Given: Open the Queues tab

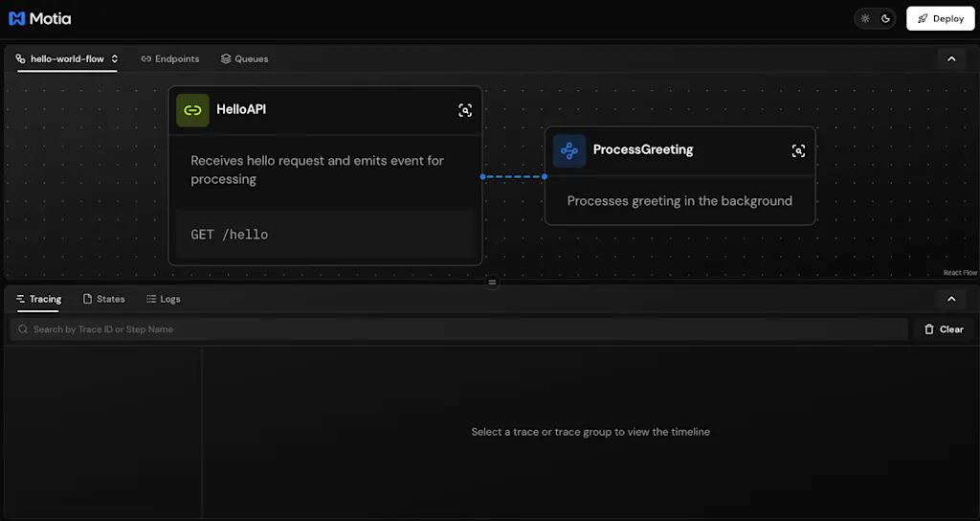Looking at the screenshot, I should (x=244, y=58).
